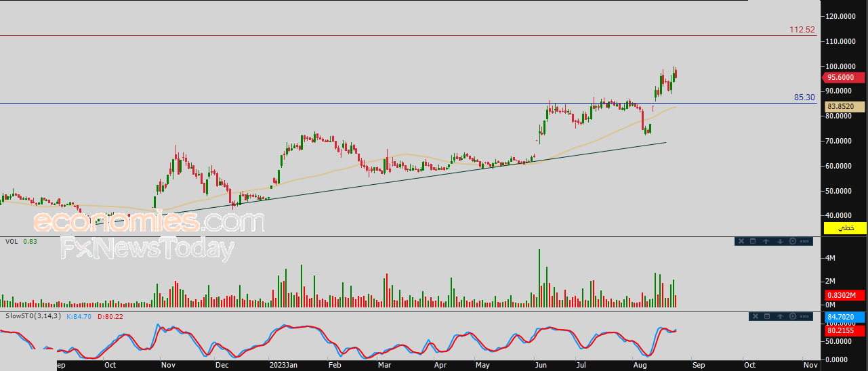Select the blue 85.30 horizontal line

pyautogui.click(x=407, y=103)
